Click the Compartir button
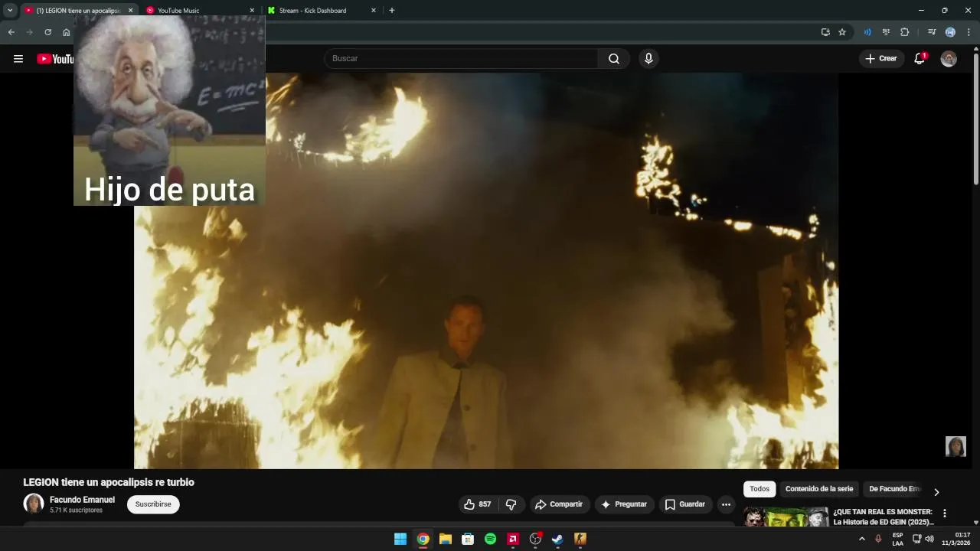The width and height of the screenshot is (980, 551). [x=560, y=504]
